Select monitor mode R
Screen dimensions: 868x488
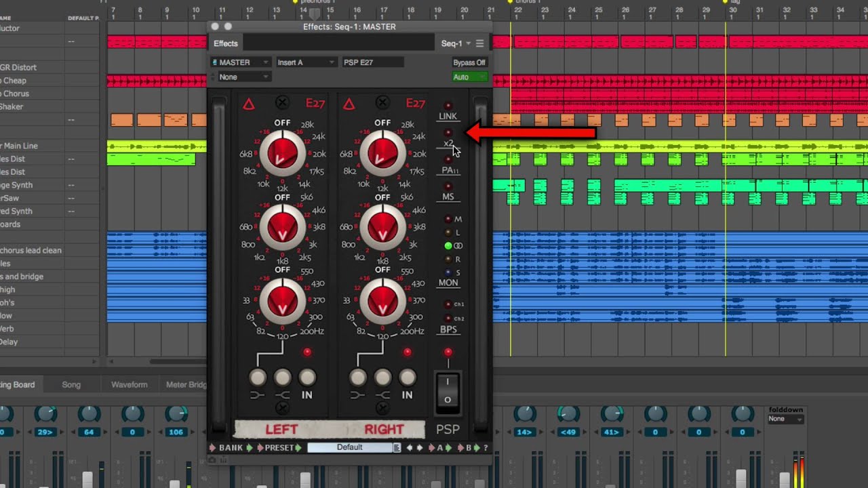[x=448, y=259]
